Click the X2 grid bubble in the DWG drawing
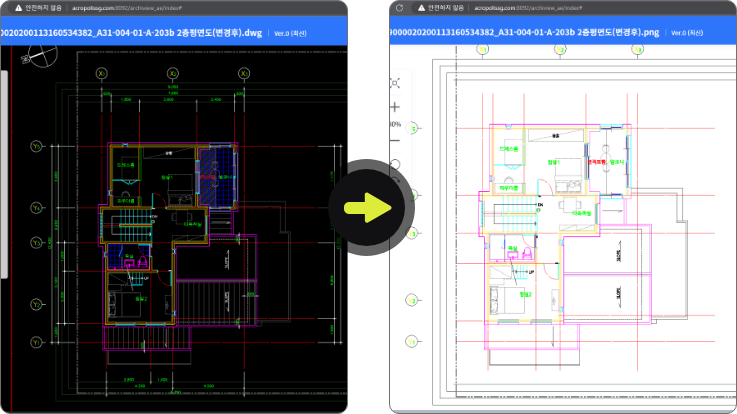This screenshot has height=414, width=737. point(172,73)
